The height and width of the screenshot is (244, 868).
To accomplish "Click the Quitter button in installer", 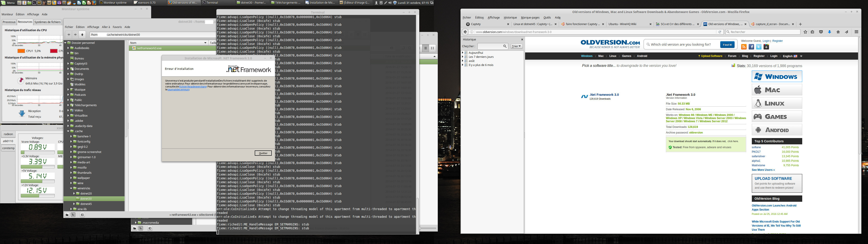I will (263, 153).
